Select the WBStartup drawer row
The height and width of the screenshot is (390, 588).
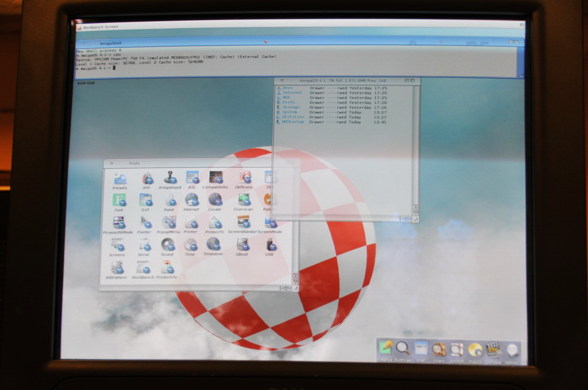(x=331, y=122)
